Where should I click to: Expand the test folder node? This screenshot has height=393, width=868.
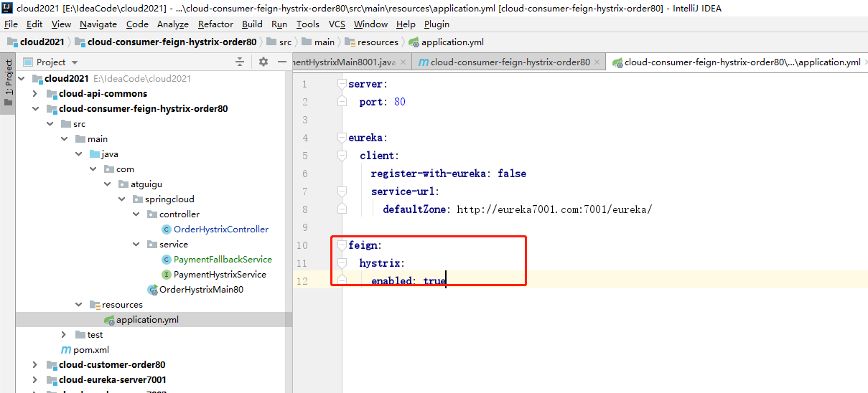tap(64, 335)
